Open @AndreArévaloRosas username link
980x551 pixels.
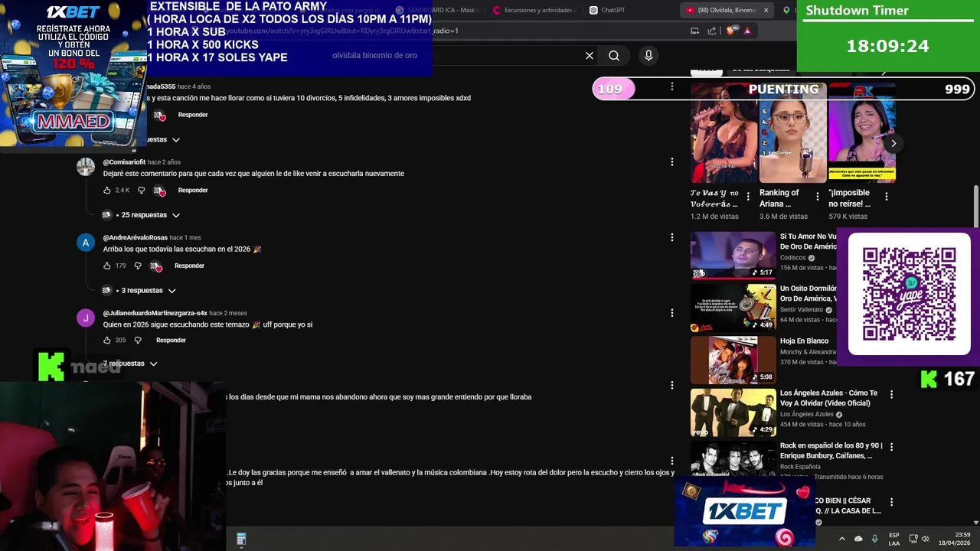coord(136,238)
